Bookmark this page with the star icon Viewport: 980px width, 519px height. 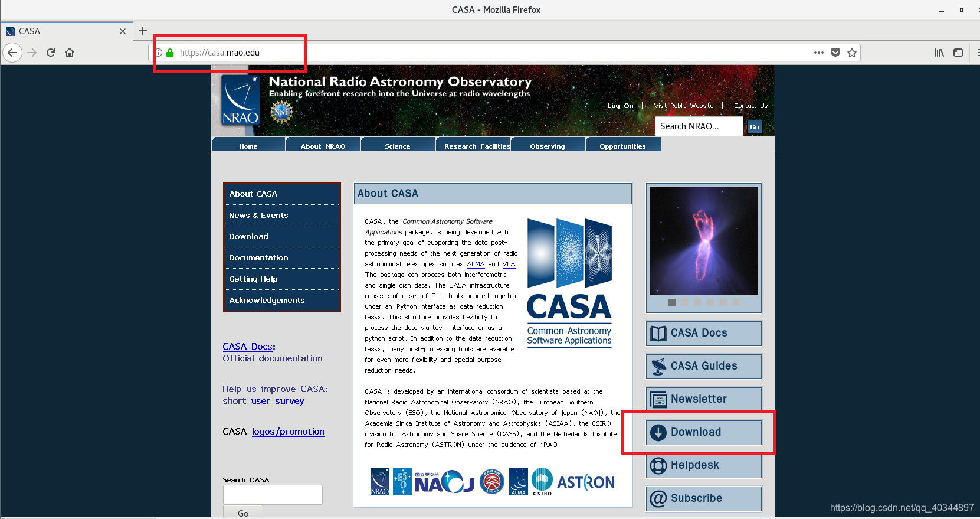click(852, 53)
